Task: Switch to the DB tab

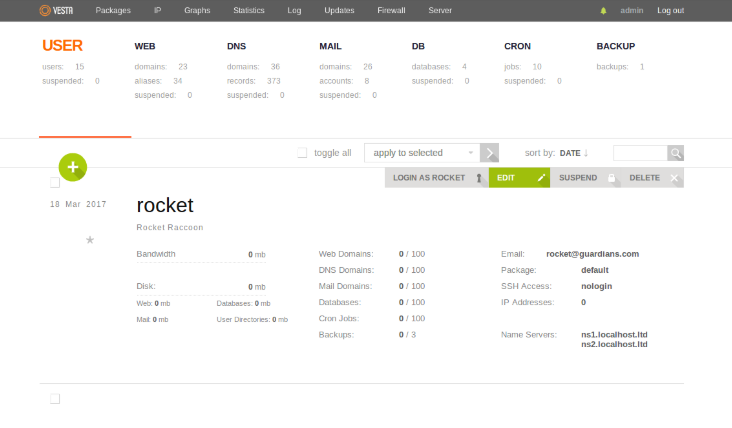Action: click(x=418, y=46)
